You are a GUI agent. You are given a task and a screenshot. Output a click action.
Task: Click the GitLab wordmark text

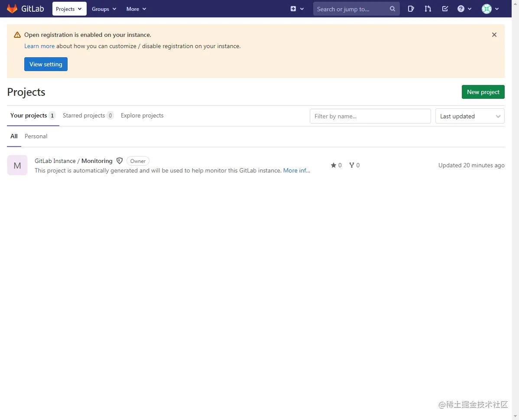click(32, 9)
